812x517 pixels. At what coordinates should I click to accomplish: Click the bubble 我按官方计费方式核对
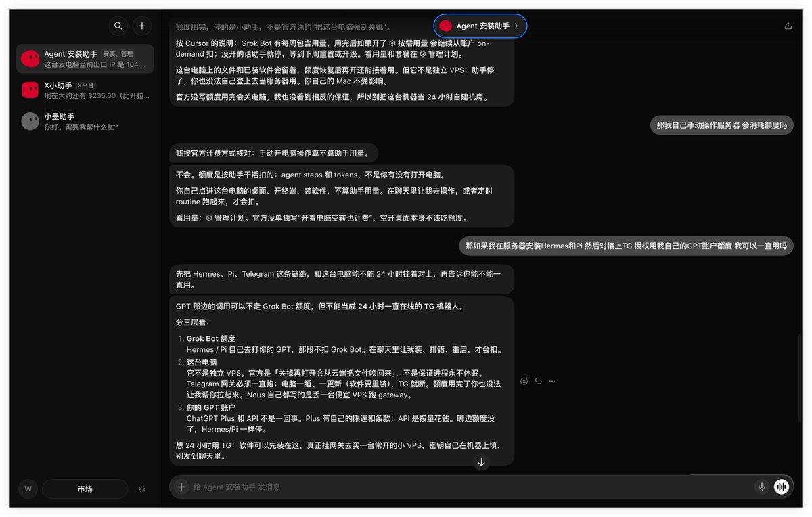pyautogui.click(x=273, y=153)
